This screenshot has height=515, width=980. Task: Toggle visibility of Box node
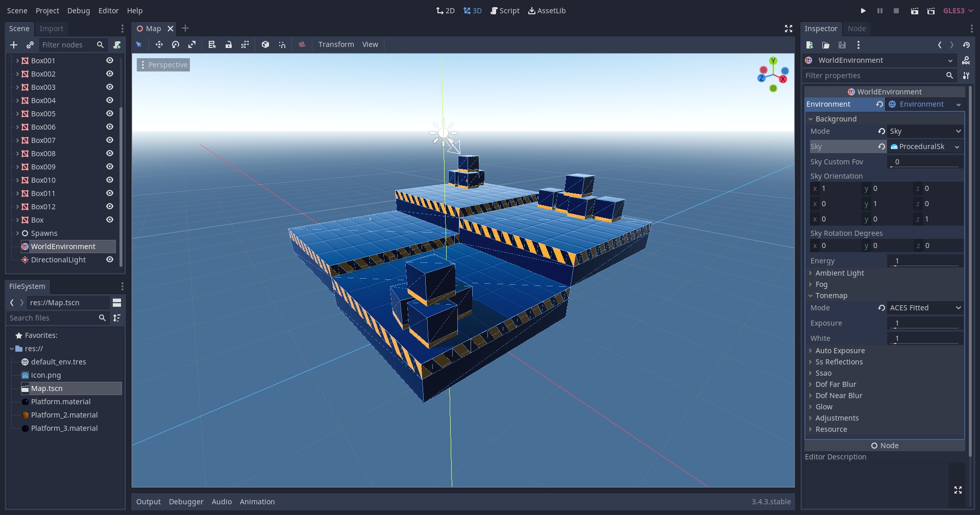[x=110, y=219]
